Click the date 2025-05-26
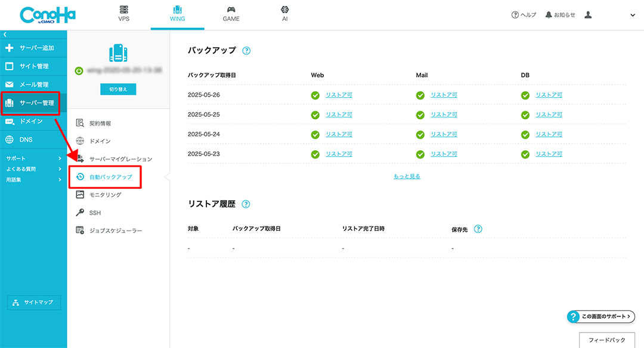This screenshot has height=348, width=644. [204, 95]
